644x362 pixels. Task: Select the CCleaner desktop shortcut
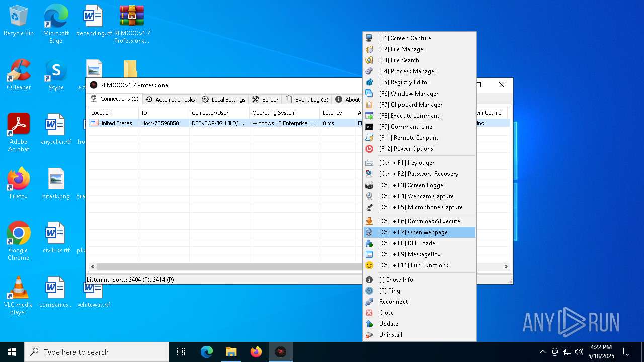(19, 75)
